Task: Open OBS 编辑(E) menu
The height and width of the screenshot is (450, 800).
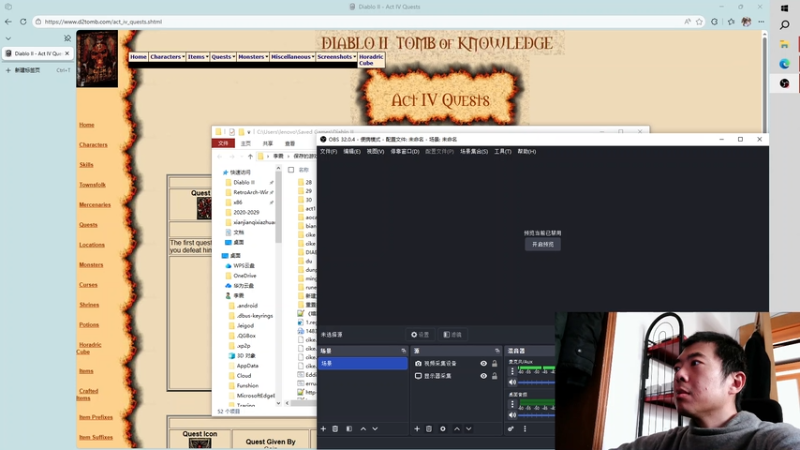Action: 352,152
